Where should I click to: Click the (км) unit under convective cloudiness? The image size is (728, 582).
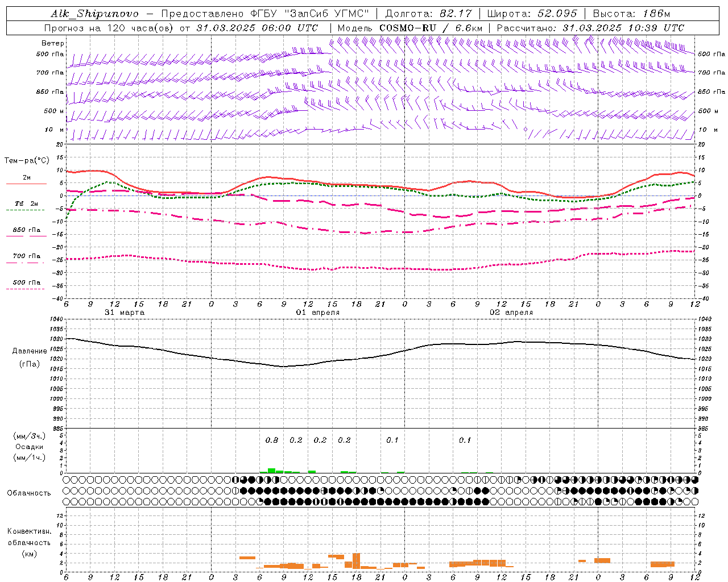(x=29, y=554)
